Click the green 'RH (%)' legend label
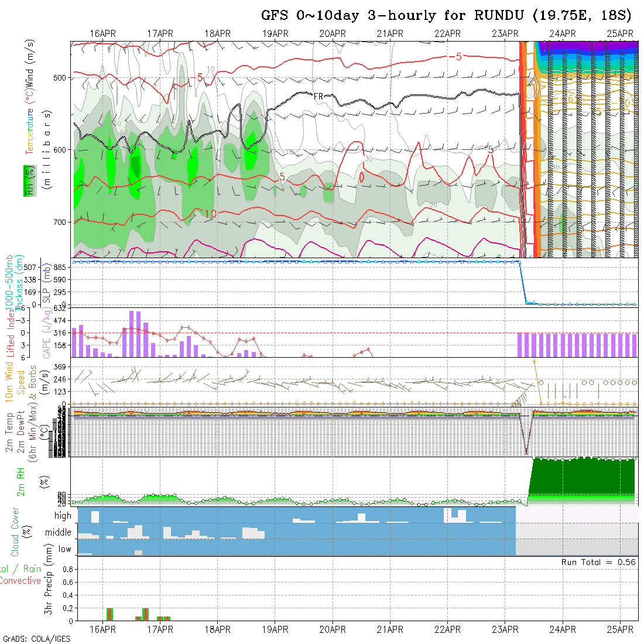The height and width of the screenshot is (644, 644). click(30, 181)
